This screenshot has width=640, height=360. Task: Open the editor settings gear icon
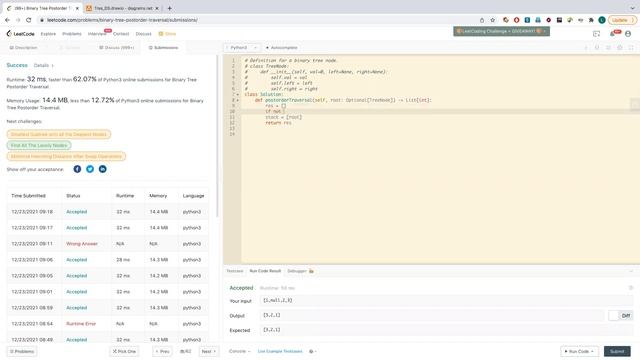tap(620, 48)
